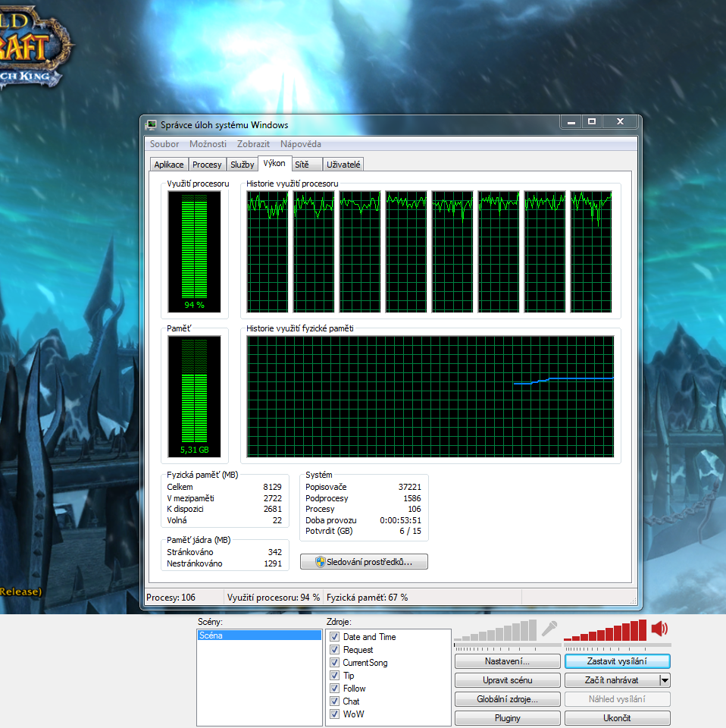This screenshot has height=728, width=726.
Task: Close the Task Manager window
Action: (x=620, y=122)
